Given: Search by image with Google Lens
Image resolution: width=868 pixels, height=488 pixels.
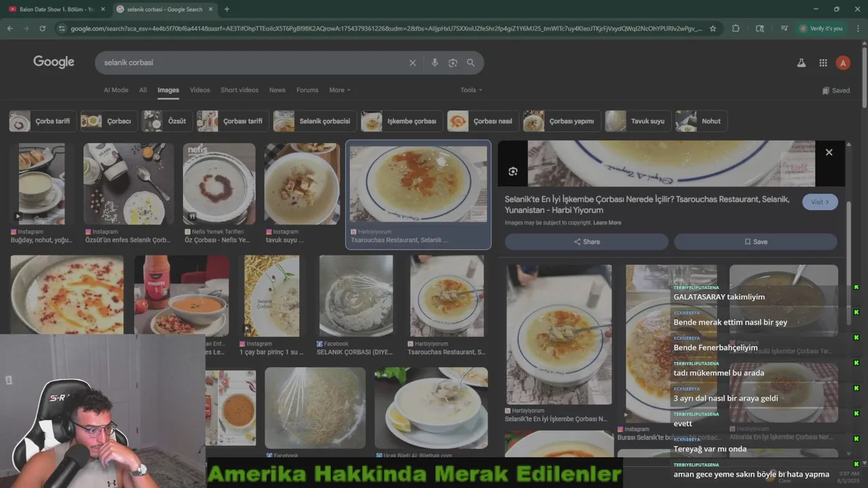Looking at the screenshot, I should (x=452, y=62).
